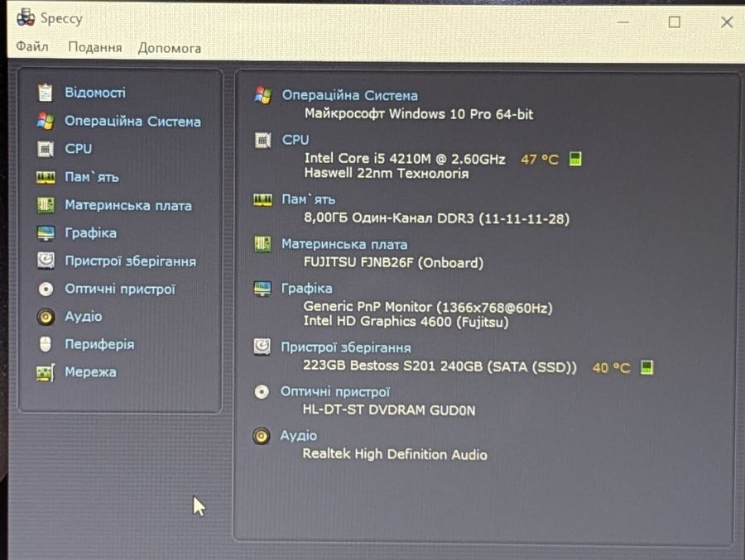Open Пам`ять section from sidebar
The width and height of the screenshot is (745, 560).
(x=92, y=177)
